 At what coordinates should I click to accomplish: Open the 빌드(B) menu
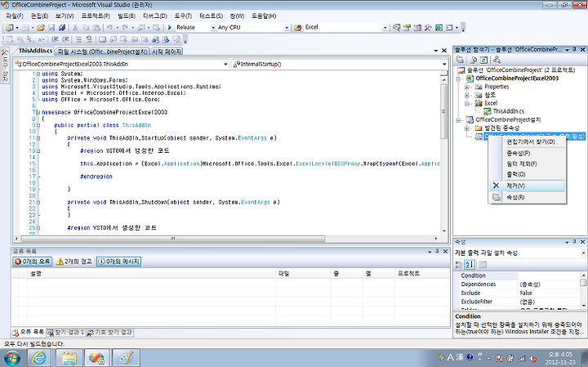click(x=127, y=16)
